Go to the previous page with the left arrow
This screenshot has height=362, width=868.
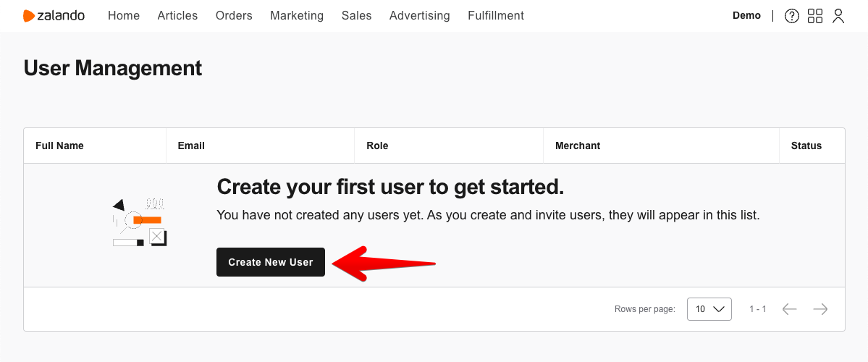coord(789,309)
